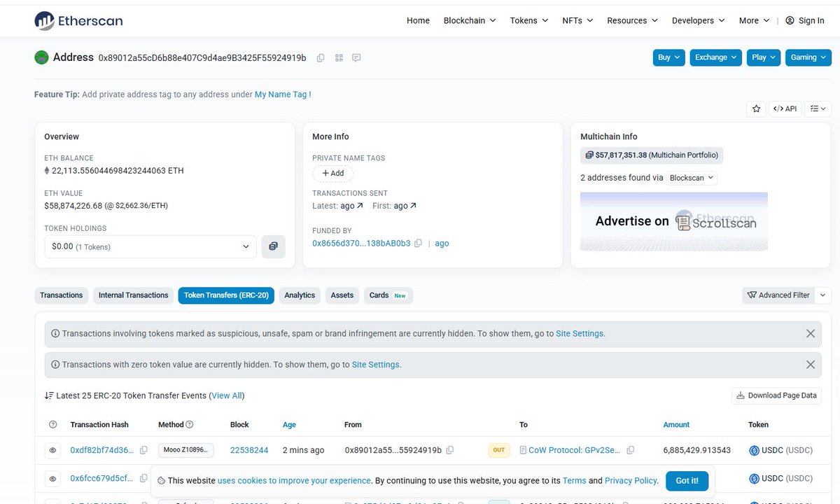Open the More menu
840x504 pixels.
754,20
